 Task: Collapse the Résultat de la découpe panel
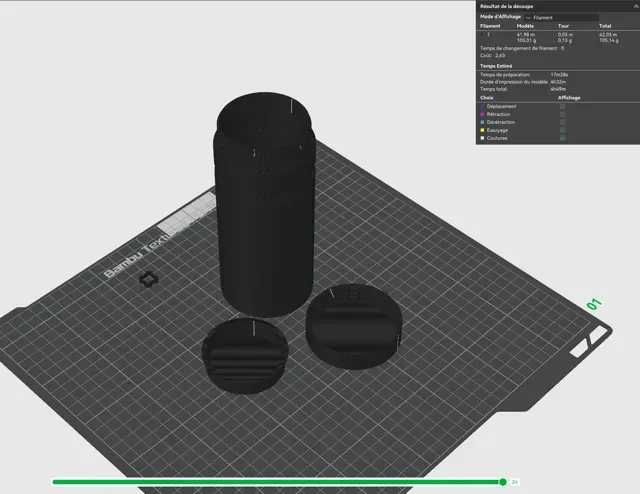point(636,6)
